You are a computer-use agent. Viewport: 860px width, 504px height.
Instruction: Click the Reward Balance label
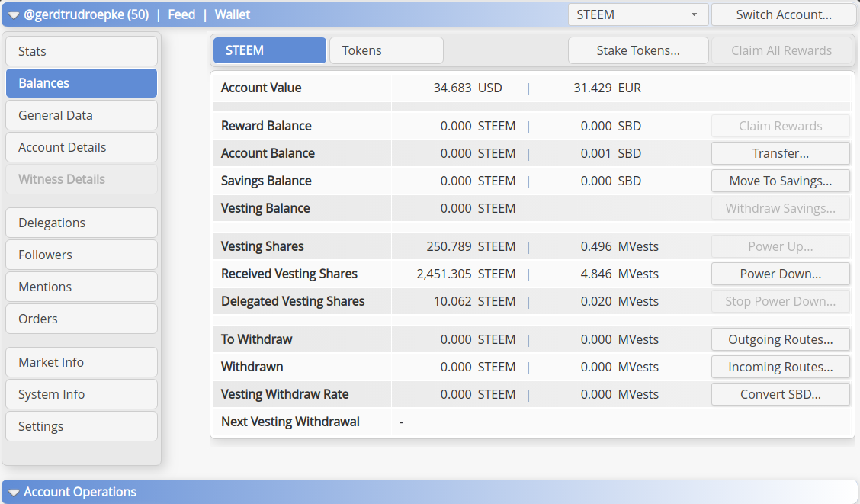point(266,126)
